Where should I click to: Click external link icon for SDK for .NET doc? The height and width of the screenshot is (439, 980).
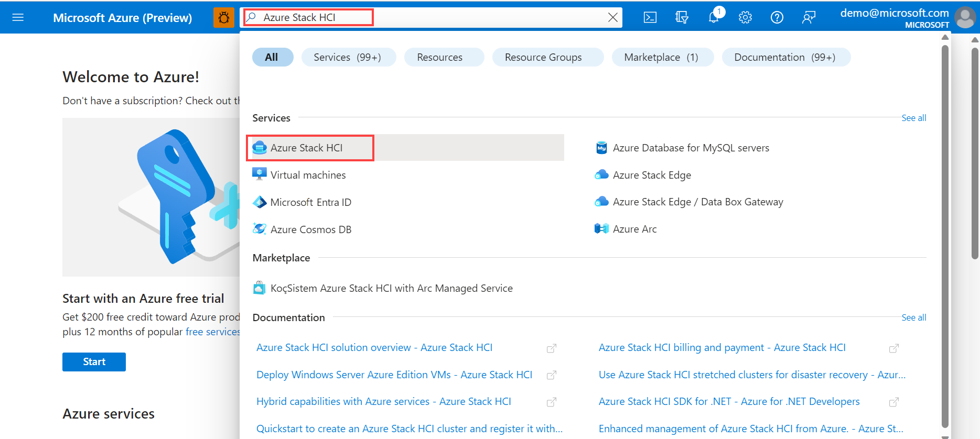click(894, 402)
